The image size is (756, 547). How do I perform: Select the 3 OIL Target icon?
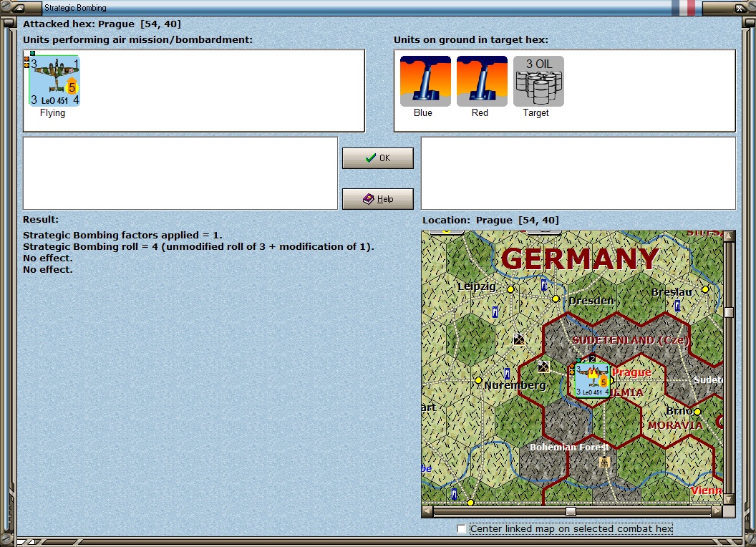click(x=538, y=81)
